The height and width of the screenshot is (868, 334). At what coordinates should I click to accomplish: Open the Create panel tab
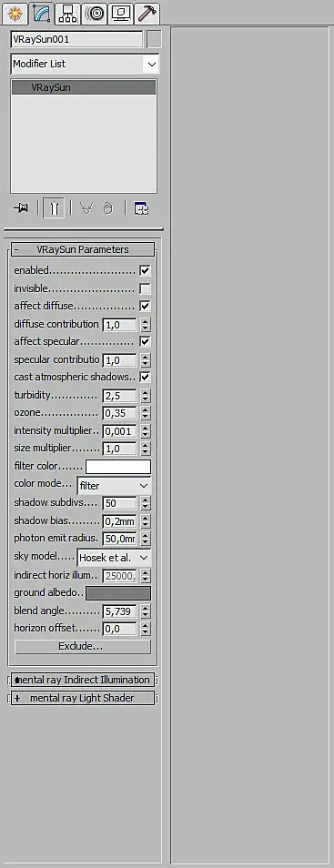click(x=15, y=13)
